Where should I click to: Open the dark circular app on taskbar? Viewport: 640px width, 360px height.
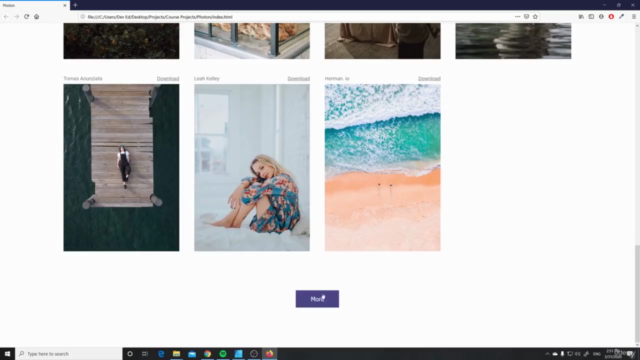tap(254, 353)
